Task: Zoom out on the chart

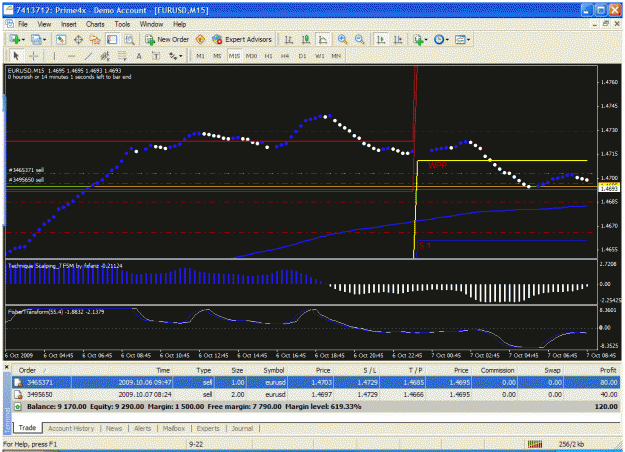Action: (x=359, y=39)
